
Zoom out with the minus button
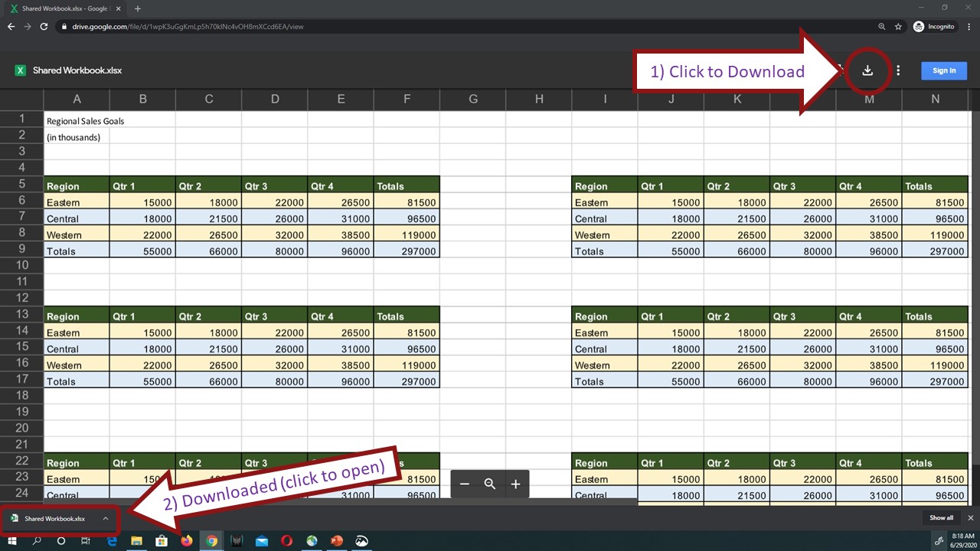coord(465,484)
